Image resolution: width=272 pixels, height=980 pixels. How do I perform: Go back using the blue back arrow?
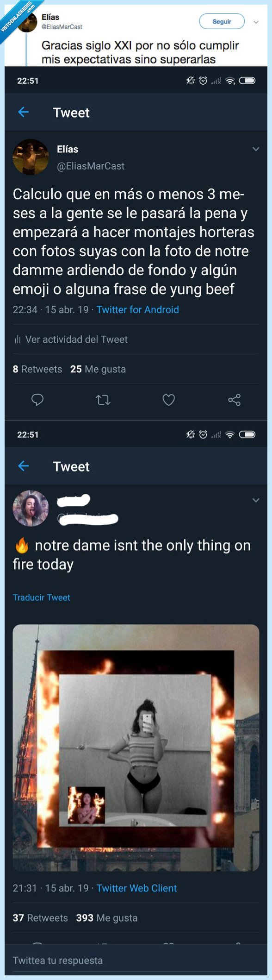click(23, 113)
